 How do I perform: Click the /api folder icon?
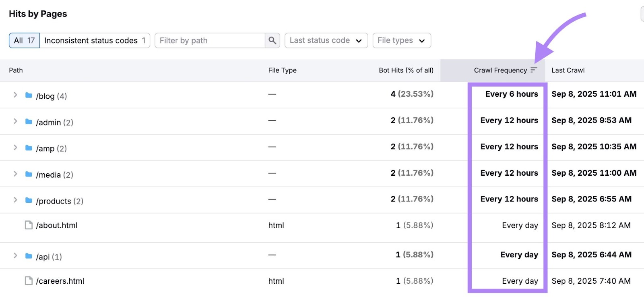pyautogui.click(x=29, y=256)
